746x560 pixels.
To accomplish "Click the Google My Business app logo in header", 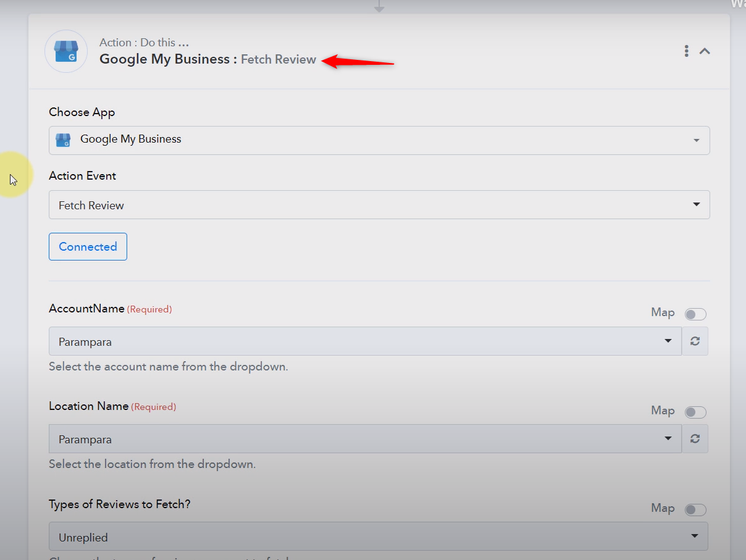I will coord(66,51).
